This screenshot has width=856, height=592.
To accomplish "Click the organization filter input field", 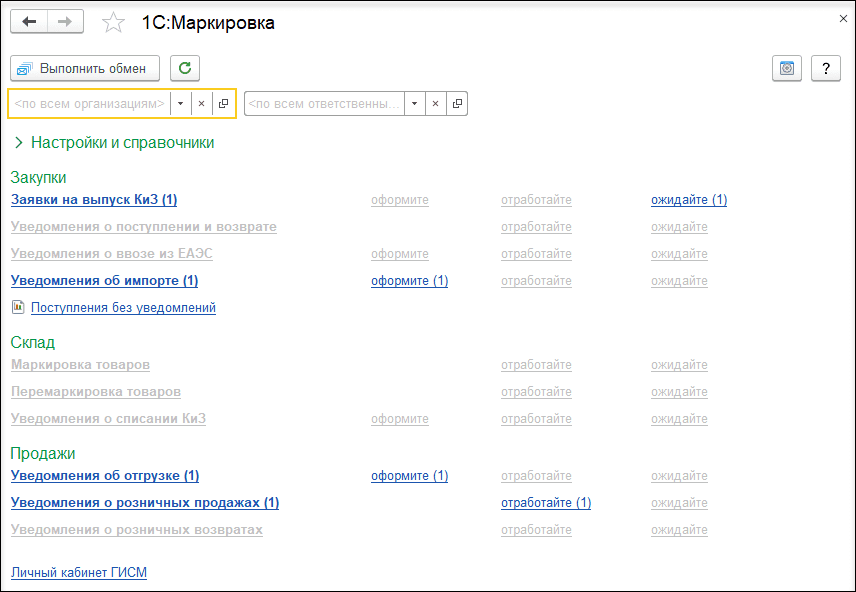I will point(89,104).
